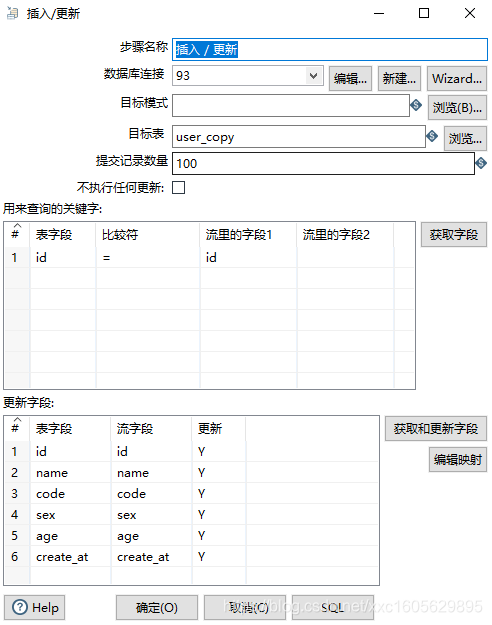The width and height of the screenshot is (492, 625).
Task: Maximize the 插入/更新 dialog window
Action: coord(424,13)
